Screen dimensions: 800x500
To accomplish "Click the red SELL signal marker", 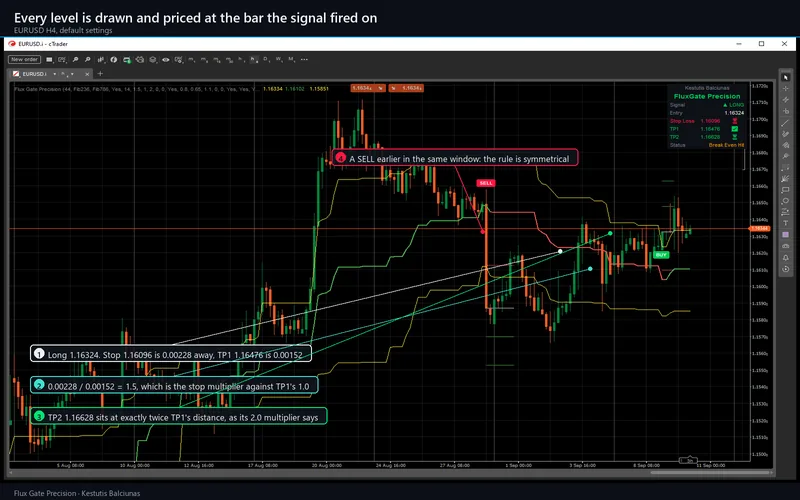I will tap(485, 183).
